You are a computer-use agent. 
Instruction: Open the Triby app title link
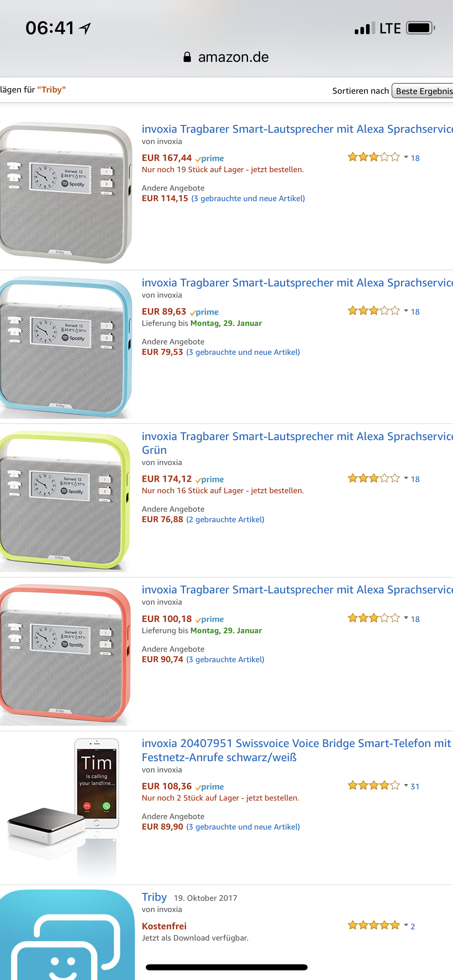pyautogui.click(x=154, y=897)
